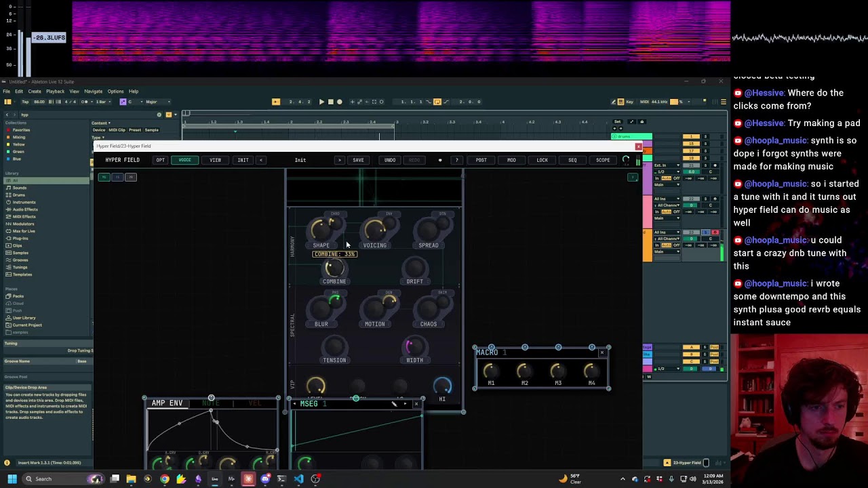The width and height of the screenshot is (868, 488).
Task: Close the MSEG 1 panel
Action: coord(416,404)
